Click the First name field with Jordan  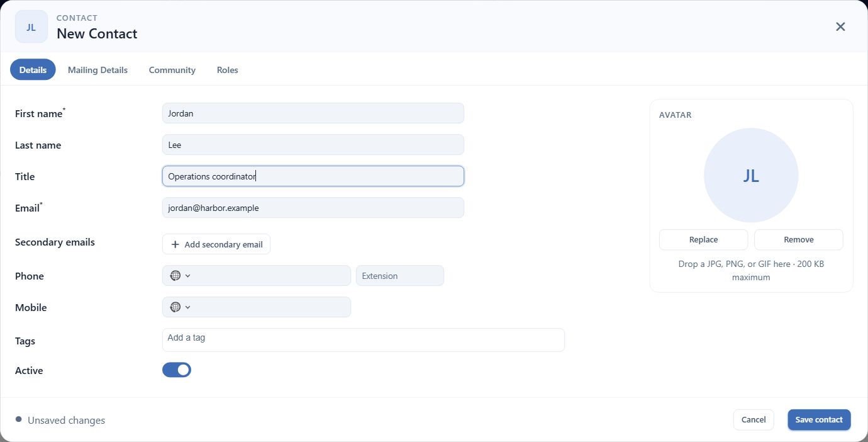coord(313,113)
